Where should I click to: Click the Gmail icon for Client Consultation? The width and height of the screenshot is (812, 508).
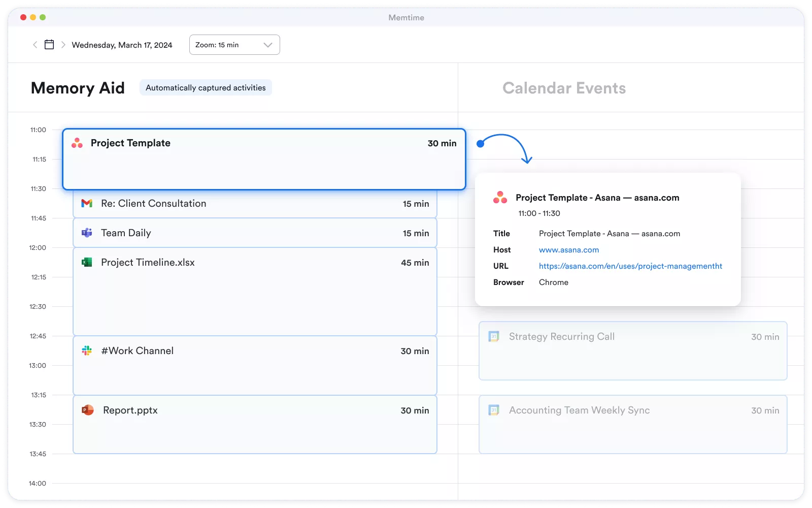(x=87, y=203)
